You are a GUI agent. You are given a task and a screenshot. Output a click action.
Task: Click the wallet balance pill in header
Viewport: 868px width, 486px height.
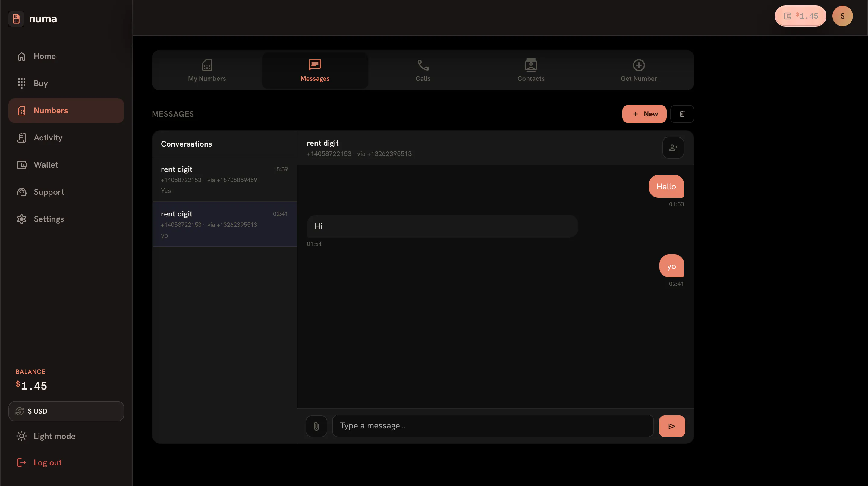coord(800,16)
